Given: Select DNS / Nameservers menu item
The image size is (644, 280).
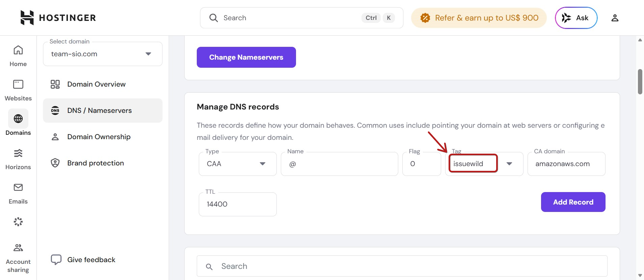Looking at the screenshot, I should [x=103, y=111].
